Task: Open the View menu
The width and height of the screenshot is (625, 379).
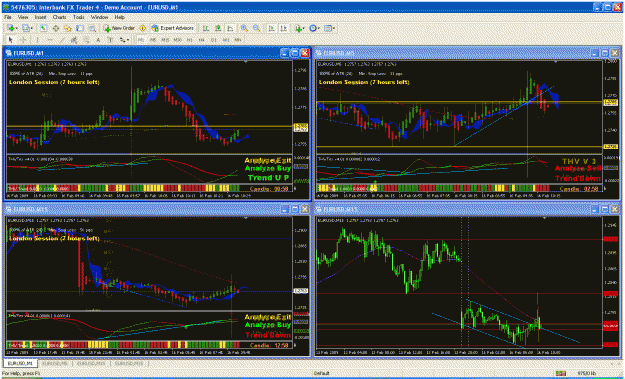Action: click(x=23, y=18)
